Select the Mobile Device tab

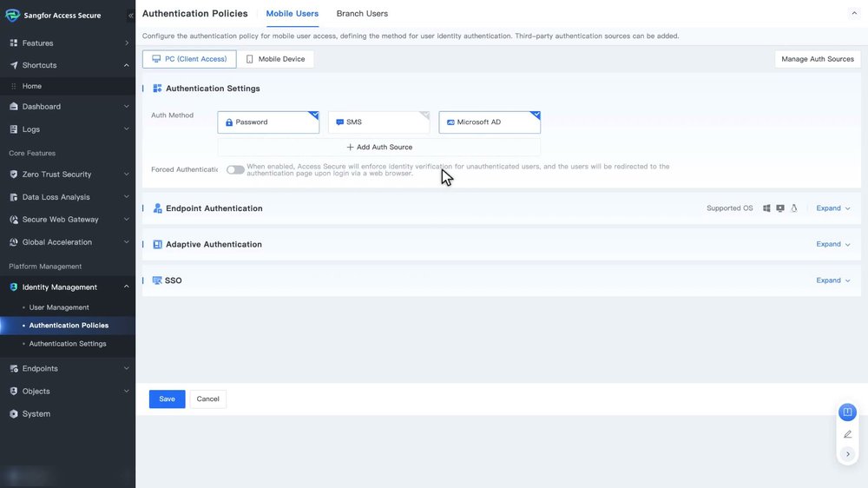[275, 59]
